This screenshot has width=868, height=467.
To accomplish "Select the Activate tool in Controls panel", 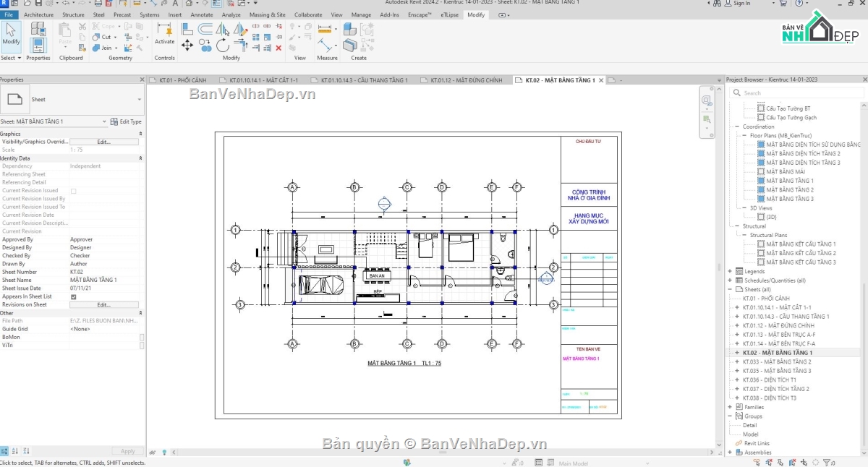I will click(x=164, y=36).
